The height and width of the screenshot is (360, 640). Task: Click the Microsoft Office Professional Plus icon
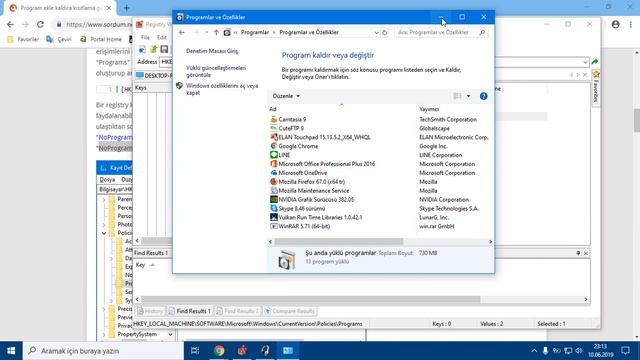tap(273, 164)
